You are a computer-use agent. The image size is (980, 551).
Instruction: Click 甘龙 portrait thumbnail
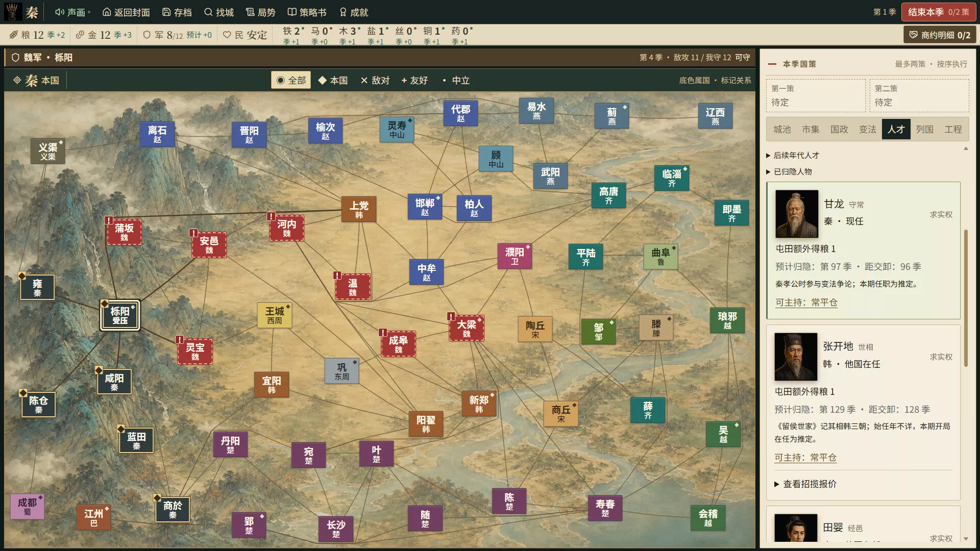[797, 214]
